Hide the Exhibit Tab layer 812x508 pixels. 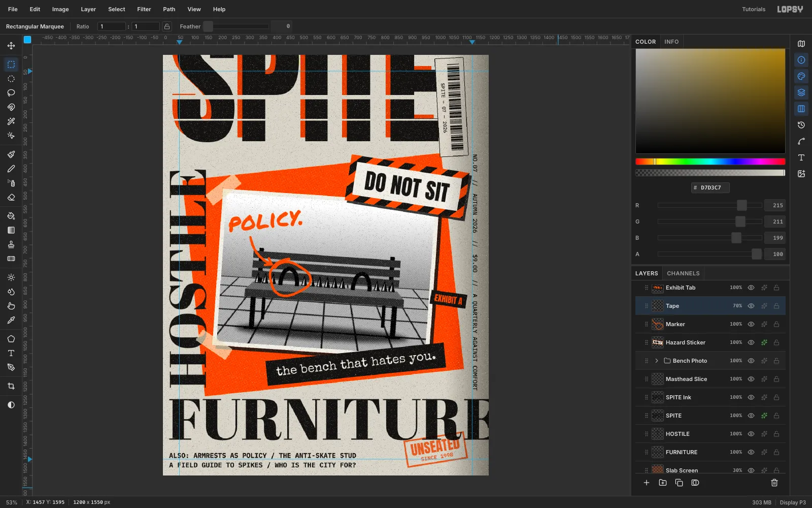coord(751,288)
